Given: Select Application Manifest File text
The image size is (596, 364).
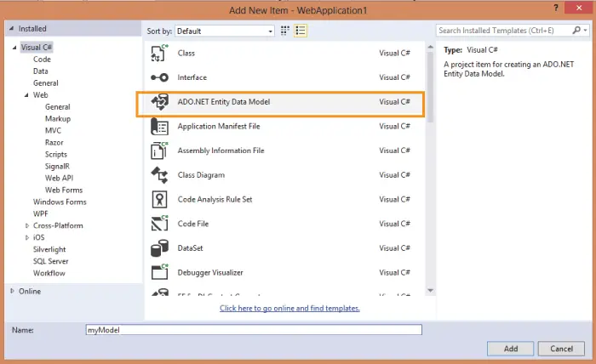Looking at the screenshot, I should (x=219, y=127).
